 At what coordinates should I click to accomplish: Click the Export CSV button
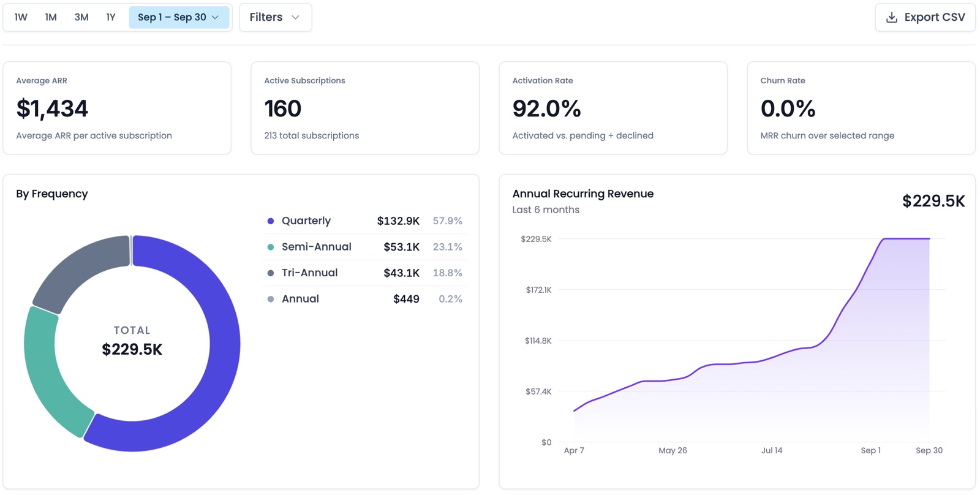click(x=925, y=17)
